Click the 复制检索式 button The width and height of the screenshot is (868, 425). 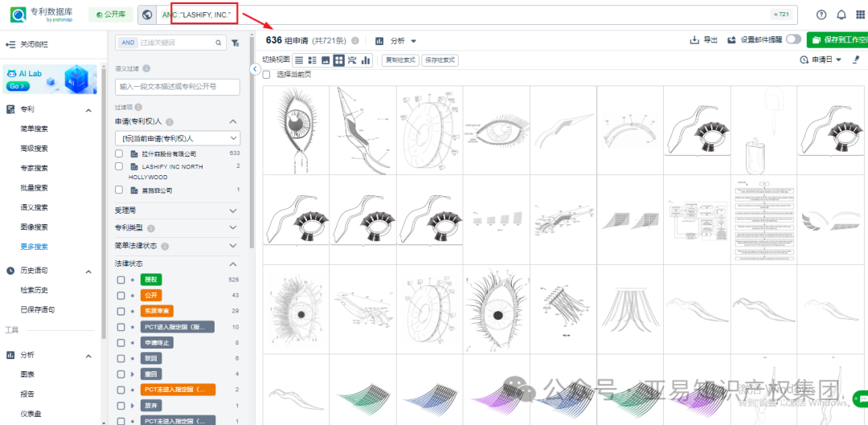pyautogui.click(x=399, y=60)
